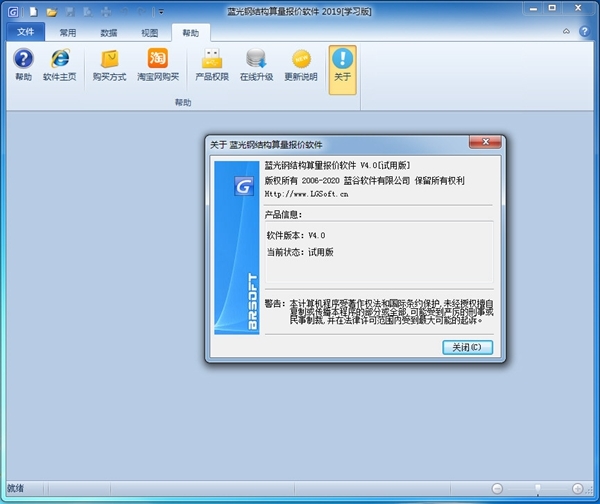
Task: Maximize the main application window
Action: [x=552, y=8]
